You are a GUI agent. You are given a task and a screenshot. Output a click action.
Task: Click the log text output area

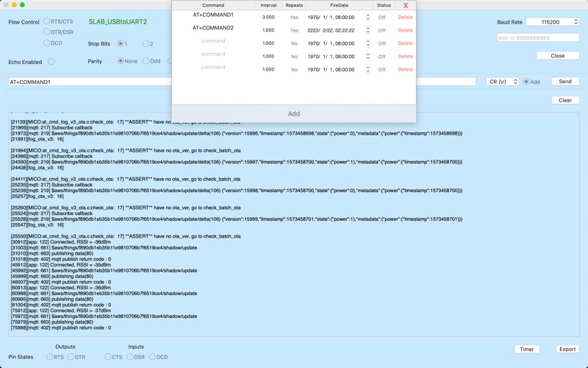point(294,224)
